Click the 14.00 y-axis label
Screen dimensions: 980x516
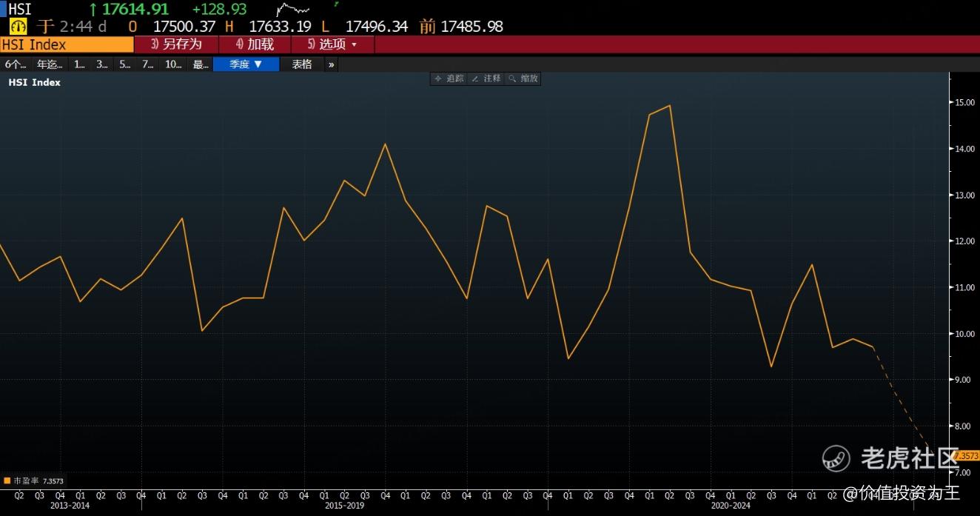click(964, 149)
